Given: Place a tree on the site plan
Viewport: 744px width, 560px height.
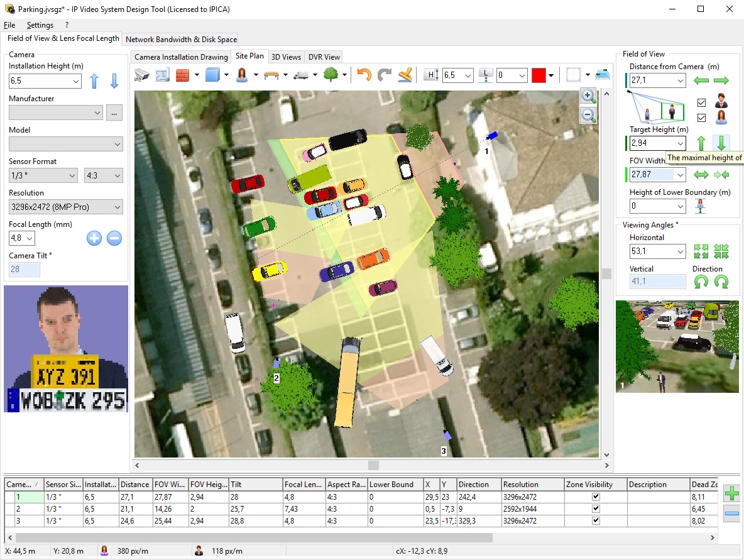Looking at the screenshot, I should tap(332, 75).
